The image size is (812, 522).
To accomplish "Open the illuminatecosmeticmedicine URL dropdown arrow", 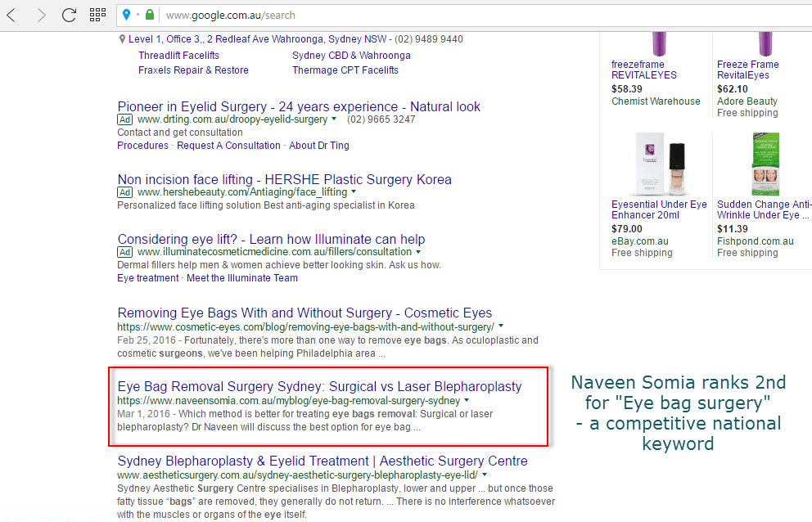I will (x=418, y=252).
